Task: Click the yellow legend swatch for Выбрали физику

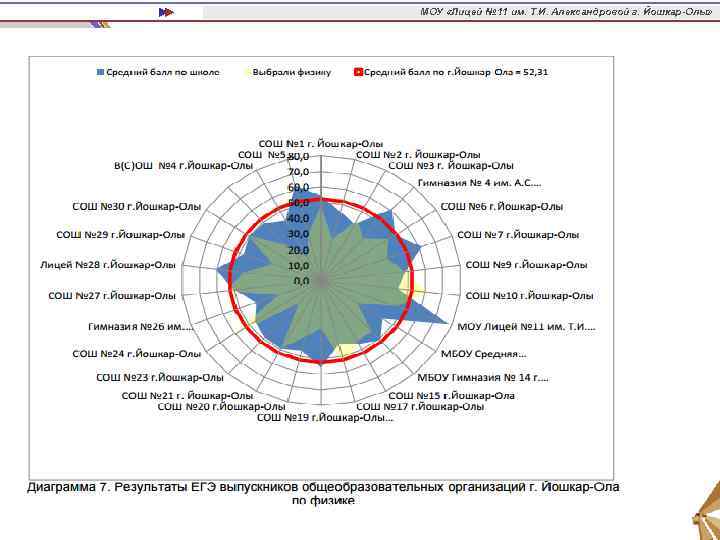Action: coord(247,72)
